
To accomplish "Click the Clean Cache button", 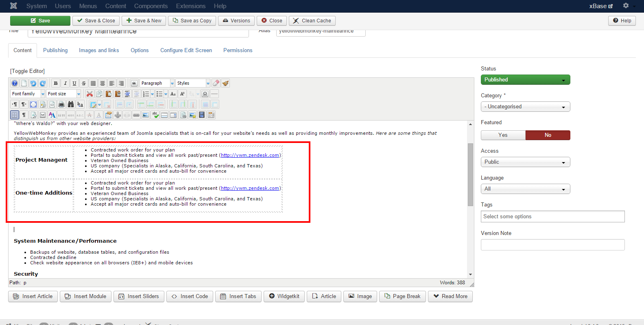I will pyautogui.click(x=312, y=21).
